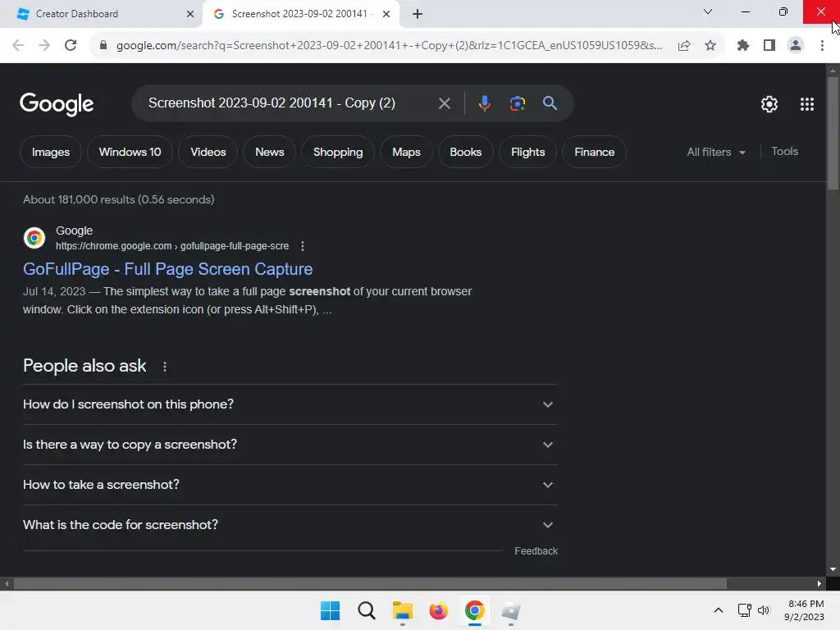This screenshot has width=840, height=630.
Task: Close the Screenshot 2023-09-02 search tab
Action: pos(386,14)
